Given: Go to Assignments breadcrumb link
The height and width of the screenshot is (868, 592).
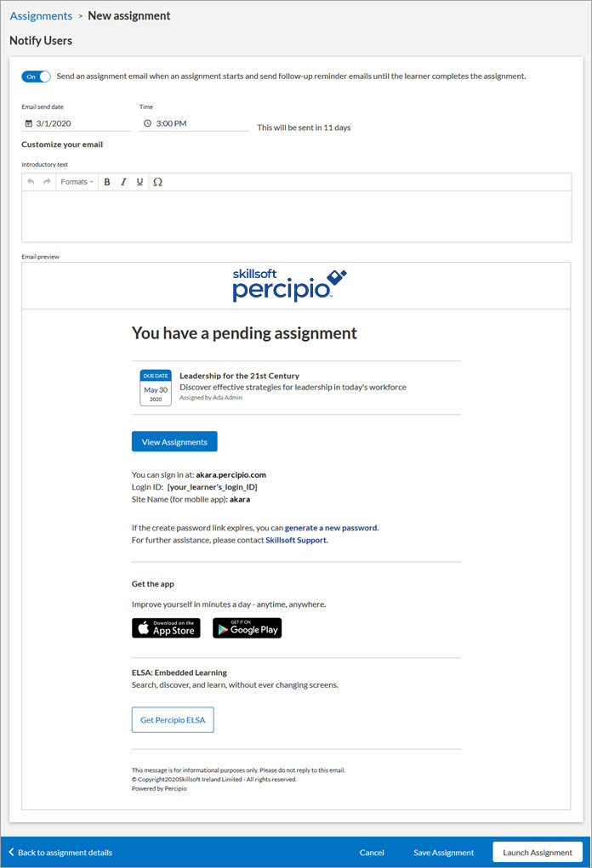Looking at the screenshot, I should click(41, 15).
